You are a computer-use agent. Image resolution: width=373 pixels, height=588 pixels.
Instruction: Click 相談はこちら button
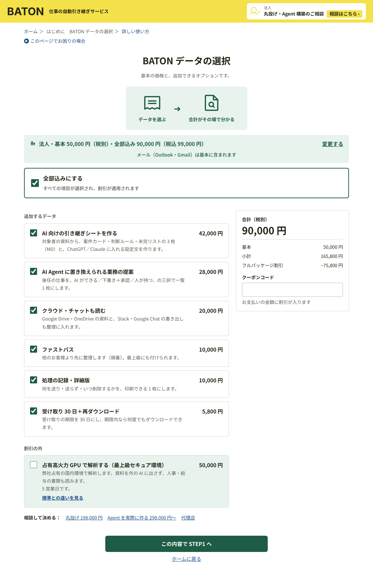pos(344,14)
